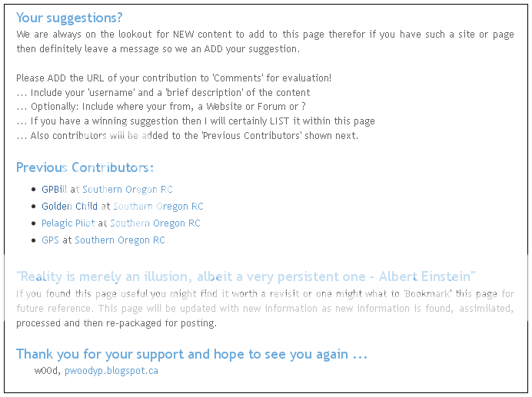This screenshot has width=532, height=397.
Task: Click the "Thank you for your support" heading
Action: (x=192, y=354)
